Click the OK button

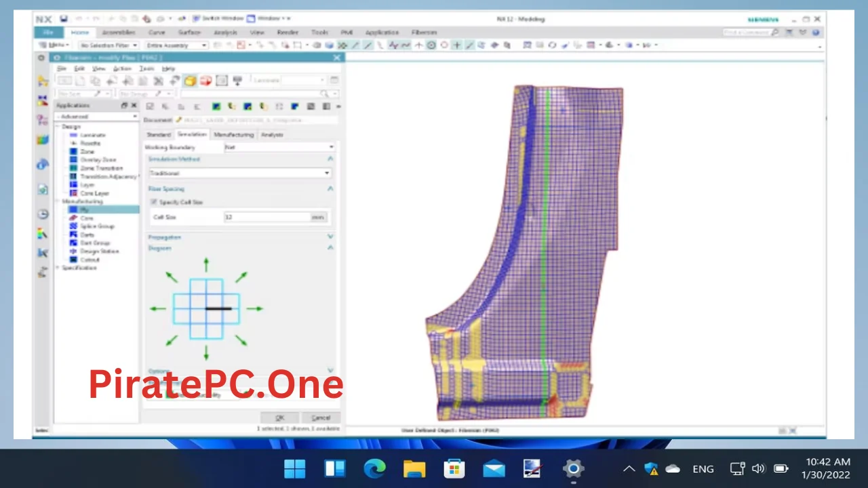pos(280,418)
